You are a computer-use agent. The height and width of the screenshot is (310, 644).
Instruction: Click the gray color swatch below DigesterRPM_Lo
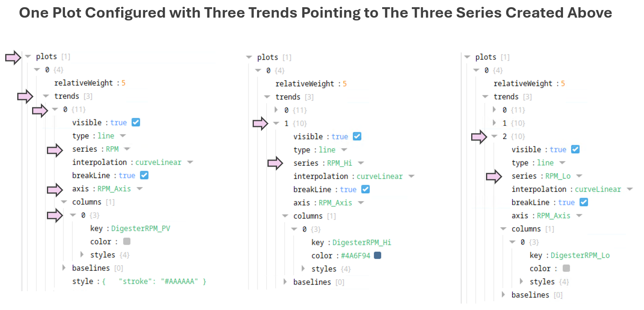[566, 268]
